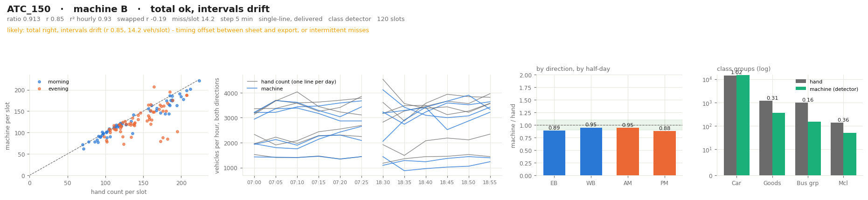868x200 pixels.
Task: Click the gray Goods hand bar
Action: pyautogui.click(x=766, y=138)
